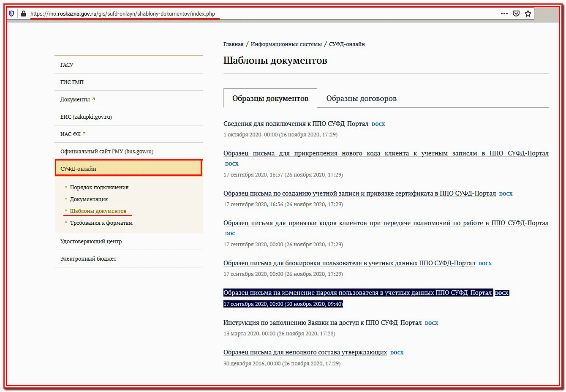Open Инструкция по заполнению Заявки на доступ
Image resolution: width=566 pixels, height=392 pixels.
tap(322, 323)
